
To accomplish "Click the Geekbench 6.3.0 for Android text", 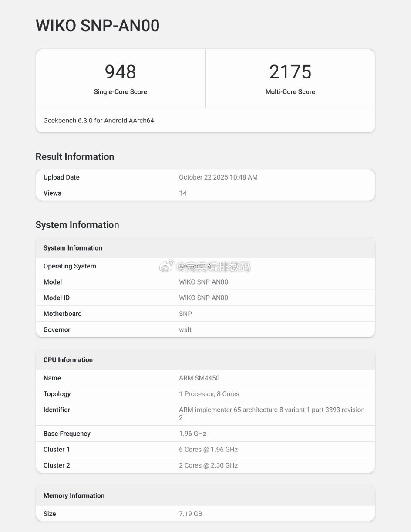I will (x=99, y=120).
